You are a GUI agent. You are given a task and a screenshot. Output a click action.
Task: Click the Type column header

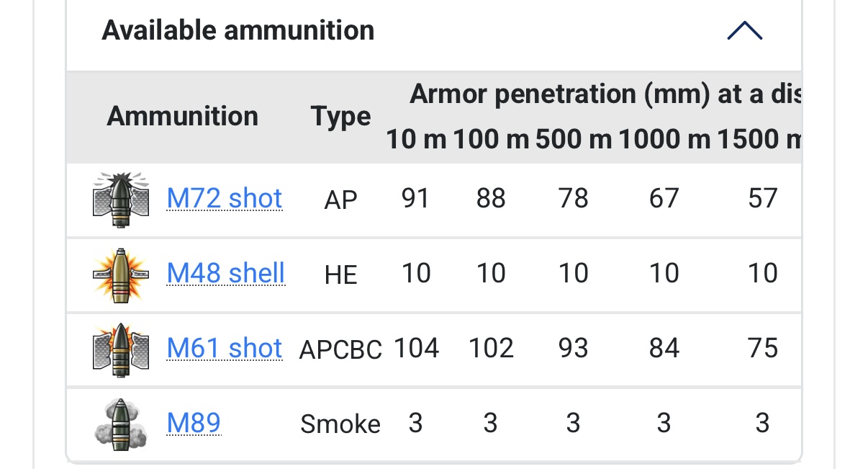click(340, 116)
